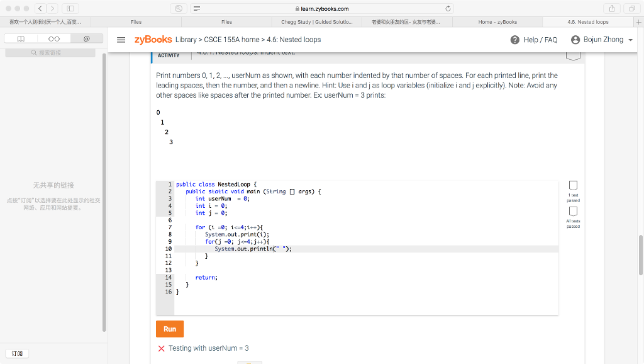Image resolution: width=644 pixels, height=364 pixels.
Task: Click the bookmark flag icon above the activity
Action: (573, 55)
